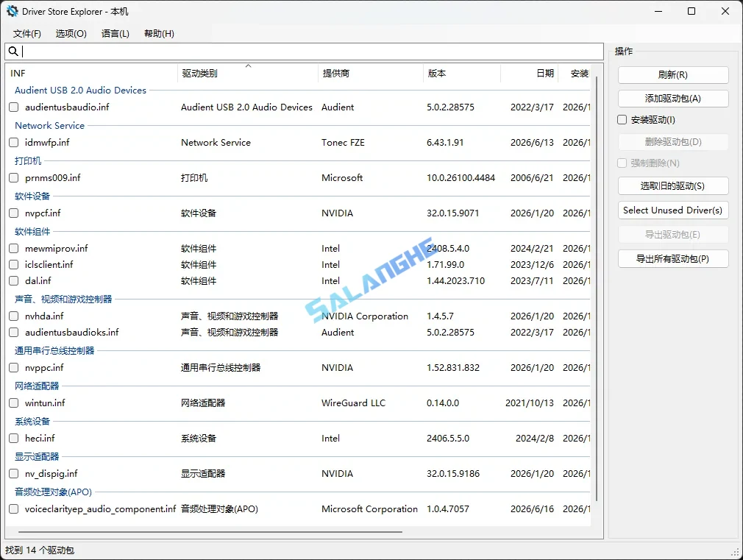Click the 添加驱动包(A) button
The height and width of the screenshot is (560, 743).
[673, 99]
